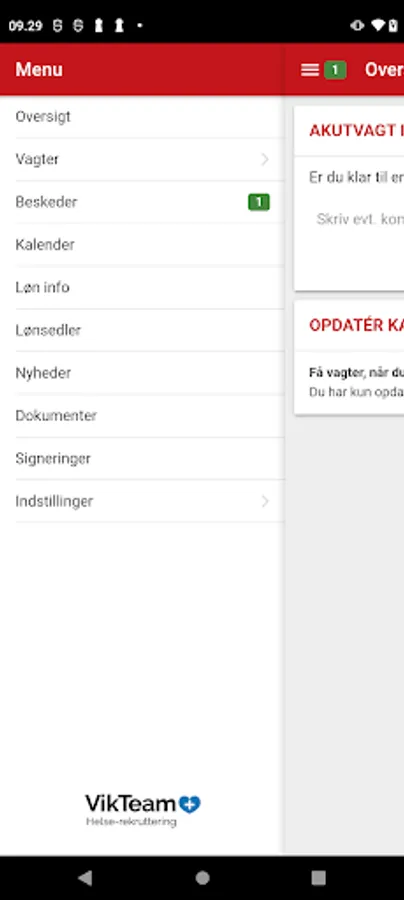The width and height of the screenshot is (404, 900).
Task: Open the green Beskeder unread badge
Action: (259, 202)
